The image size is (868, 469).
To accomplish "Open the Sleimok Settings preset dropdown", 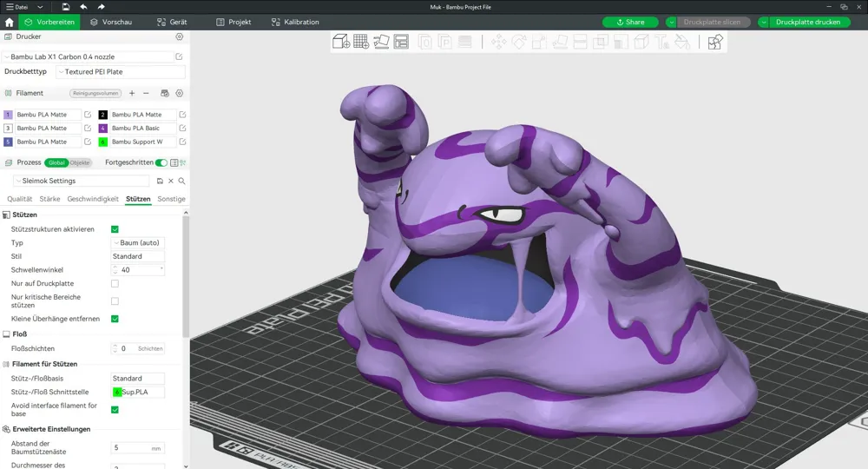I will (x=82, y=181).
